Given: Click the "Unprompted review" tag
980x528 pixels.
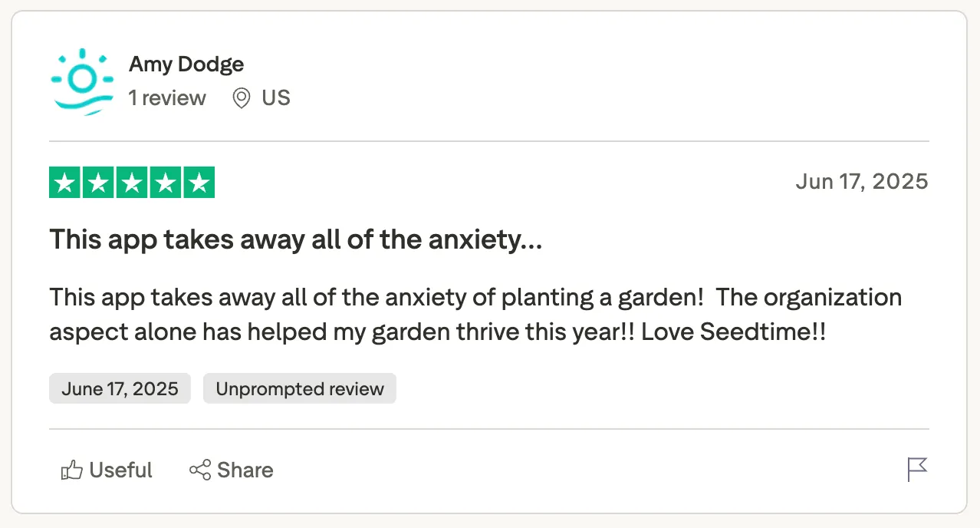Looking at the screenshot, I should (x=300, y=388).
